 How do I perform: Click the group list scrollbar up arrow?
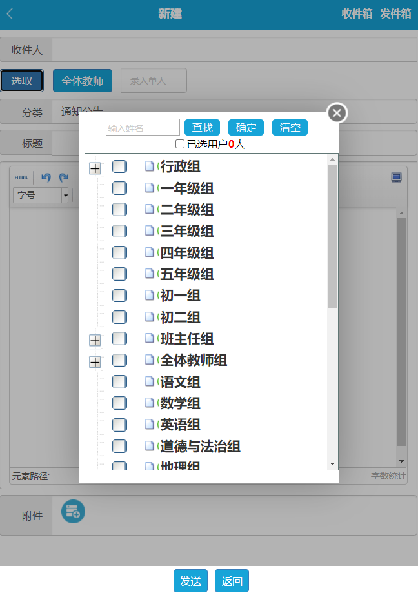(332, 160)
